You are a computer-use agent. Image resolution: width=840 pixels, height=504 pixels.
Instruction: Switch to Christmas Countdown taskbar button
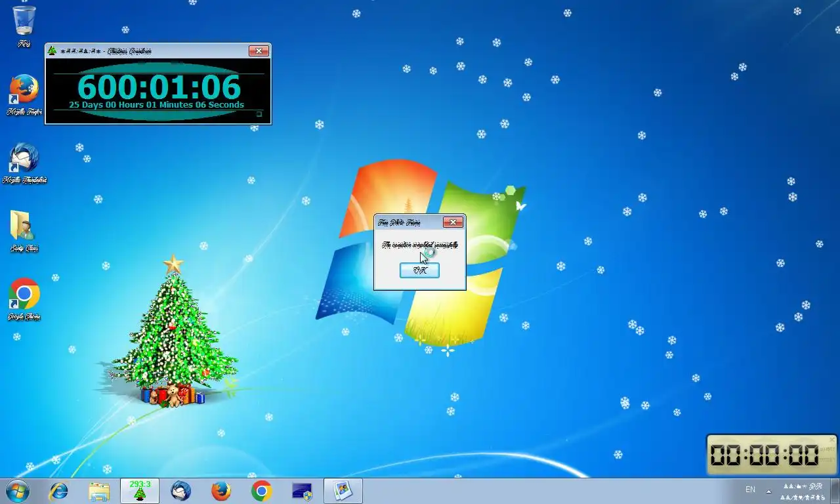coord(140,491)
